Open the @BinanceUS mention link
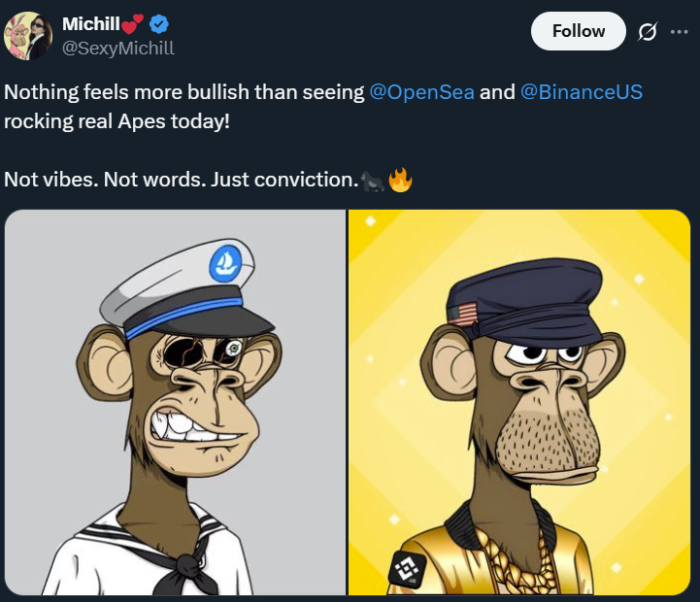 (x=583, y=93)
